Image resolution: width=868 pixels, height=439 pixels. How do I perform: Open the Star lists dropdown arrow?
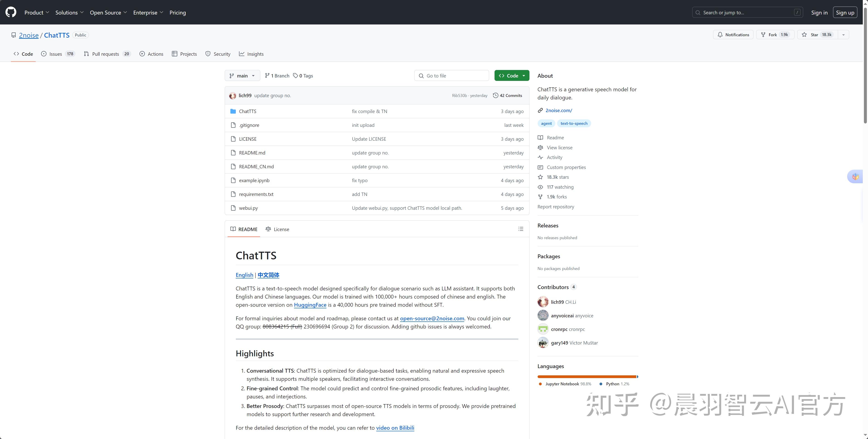[x=844, y=35]
